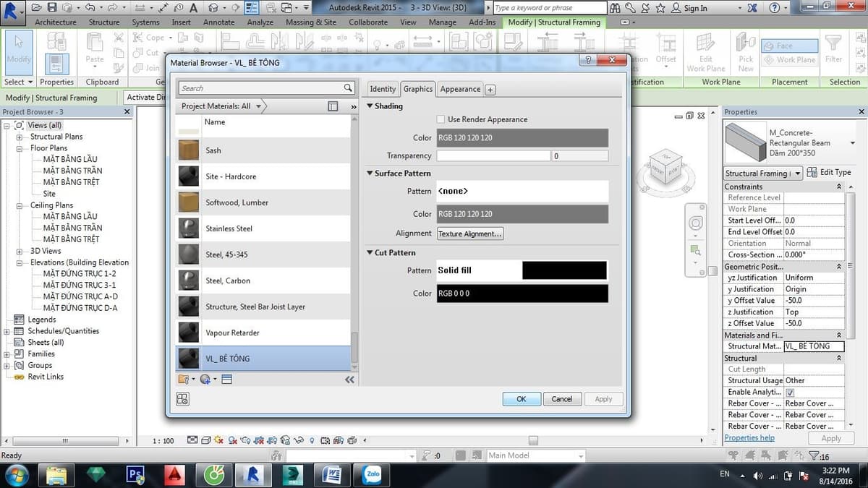868x488 pixels.
Task: Click the Texture Alignment button
Action: click(x=470, y=234)
